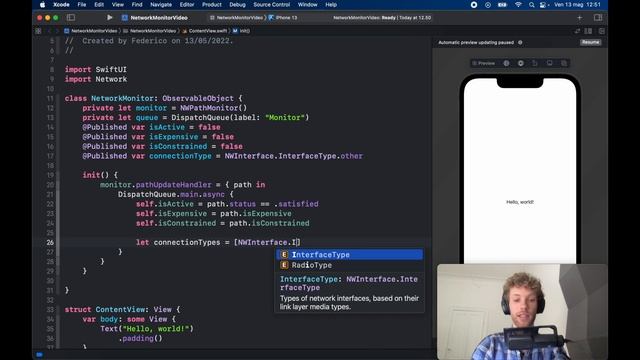
Task: Click the Preview label button in canvas toolbar
Action: [484, 63]
